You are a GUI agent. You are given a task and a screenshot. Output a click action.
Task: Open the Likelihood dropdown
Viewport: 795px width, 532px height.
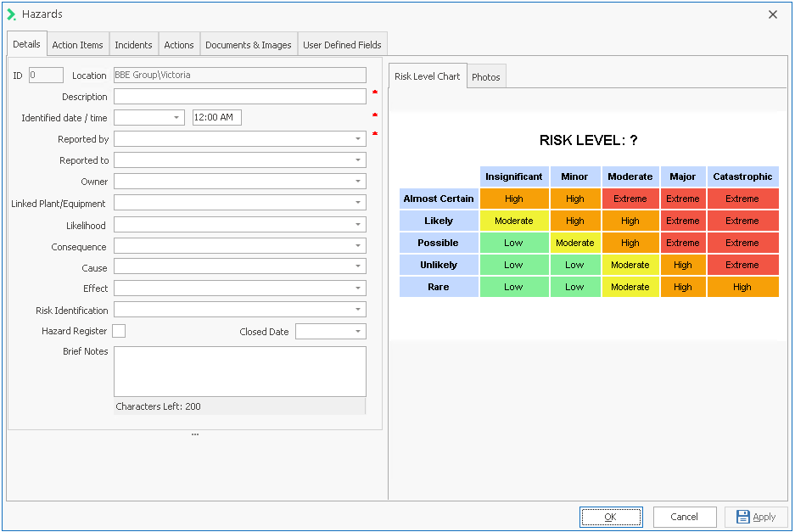[x=358, y=225]
